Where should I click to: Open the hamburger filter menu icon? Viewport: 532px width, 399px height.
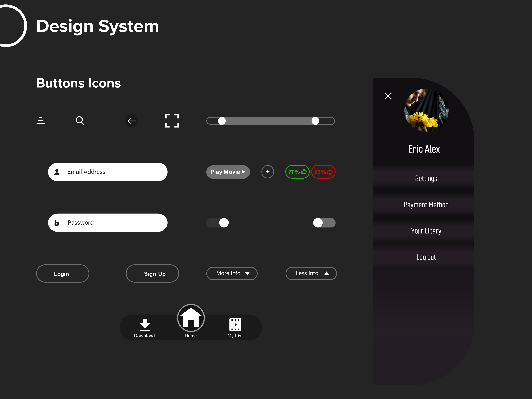(41, 121)
